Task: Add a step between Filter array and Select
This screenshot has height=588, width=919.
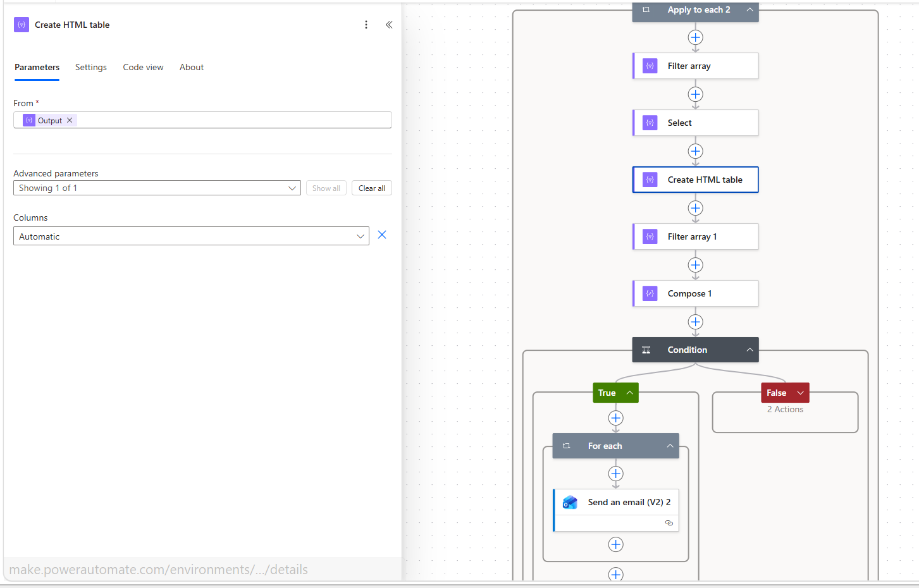Action: point(696,94)
